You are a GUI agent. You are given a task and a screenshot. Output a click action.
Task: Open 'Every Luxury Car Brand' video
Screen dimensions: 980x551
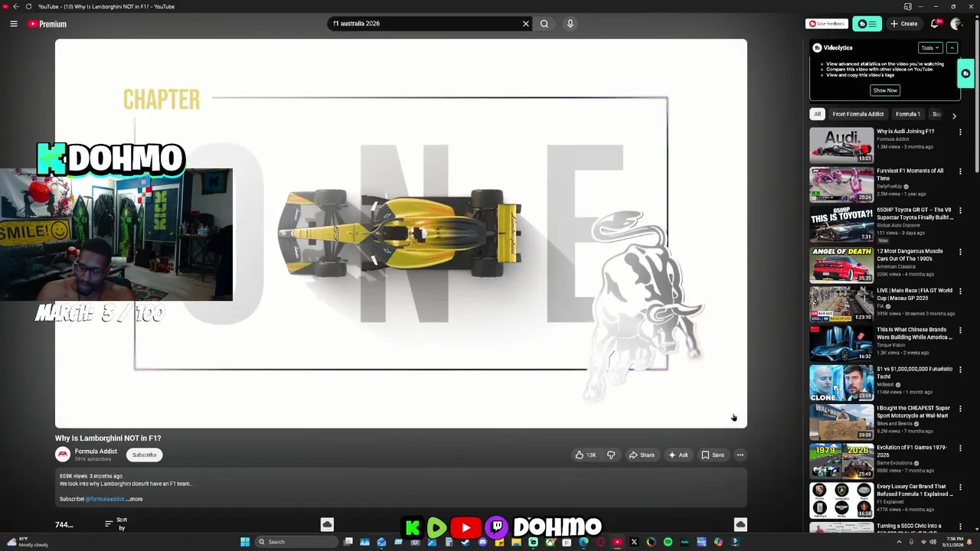pyautogui.click(x=841, y=500)
